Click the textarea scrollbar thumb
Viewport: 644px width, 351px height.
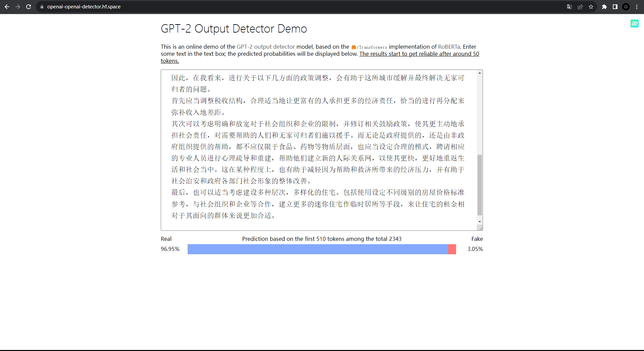point(480,185)
